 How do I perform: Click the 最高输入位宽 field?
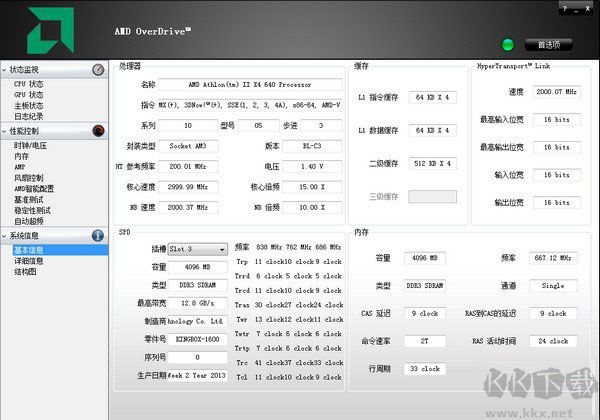(556, 120)
